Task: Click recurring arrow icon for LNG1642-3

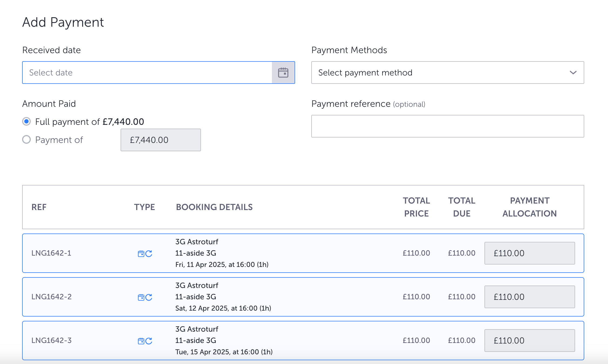Action: [x=149, y=341]
